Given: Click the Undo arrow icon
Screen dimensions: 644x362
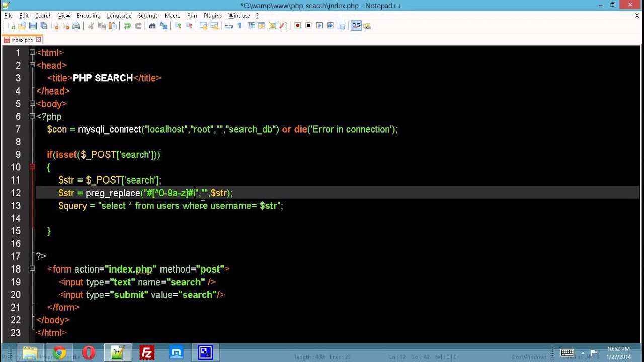Looking at the screenshot, I should [x=127, y=26].
